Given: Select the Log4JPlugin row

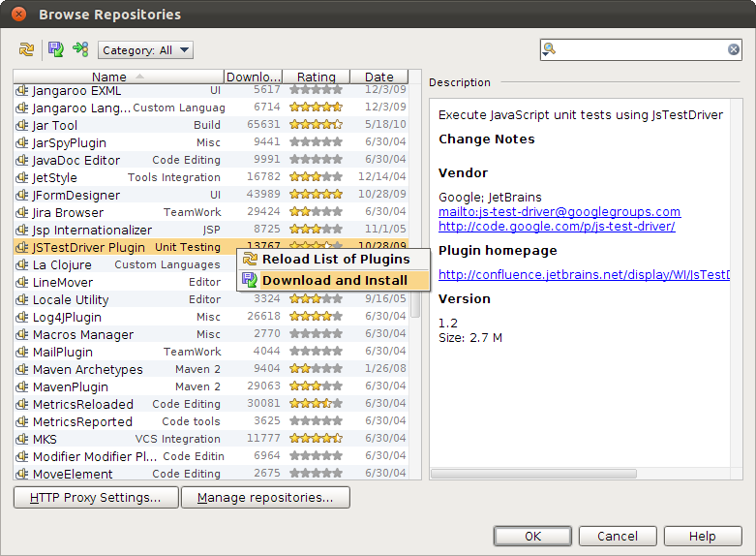Looking at the screenshot, I should tap(211, 317).
